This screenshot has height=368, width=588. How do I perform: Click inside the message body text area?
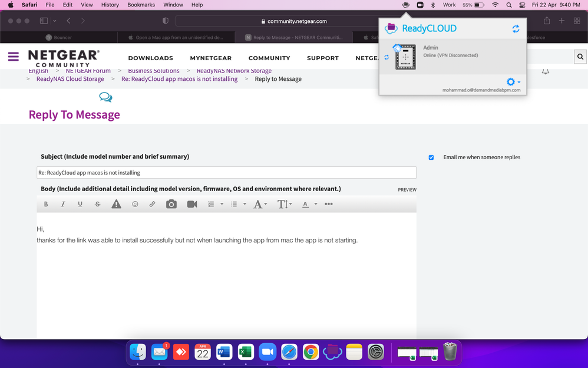click(226, 274)
